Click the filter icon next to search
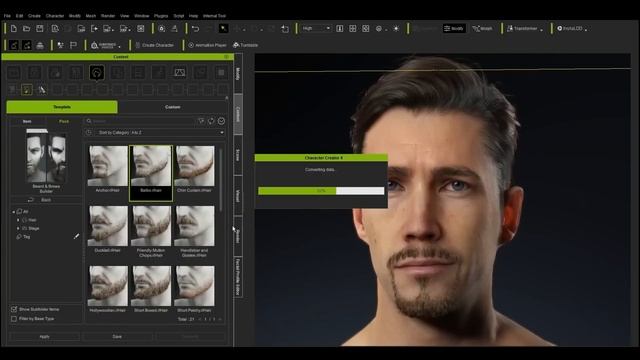Image resolution: width=640 pixels, height=360 pixels. click(201, 121)
